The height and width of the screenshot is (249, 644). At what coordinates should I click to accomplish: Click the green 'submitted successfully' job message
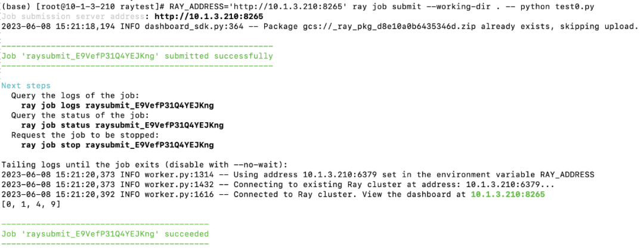(137, 56)
